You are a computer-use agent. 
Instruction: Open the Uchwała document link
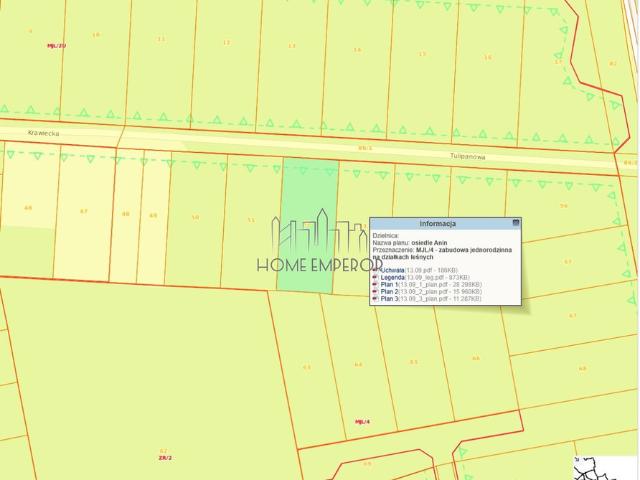tap(391, 270)
